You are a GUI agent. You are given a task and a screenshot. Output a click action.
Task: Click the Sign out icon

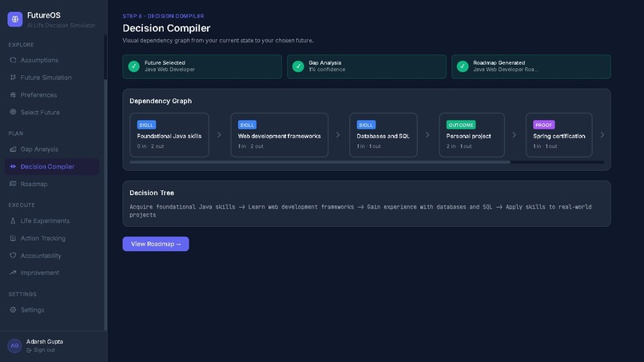29,350
